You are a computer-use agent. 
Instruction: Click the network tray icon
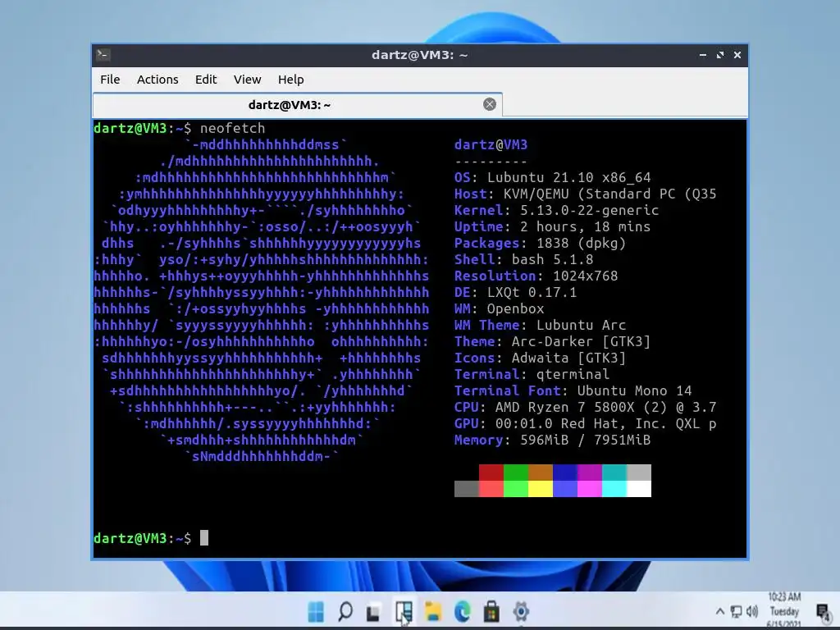[x=737, y=611]
